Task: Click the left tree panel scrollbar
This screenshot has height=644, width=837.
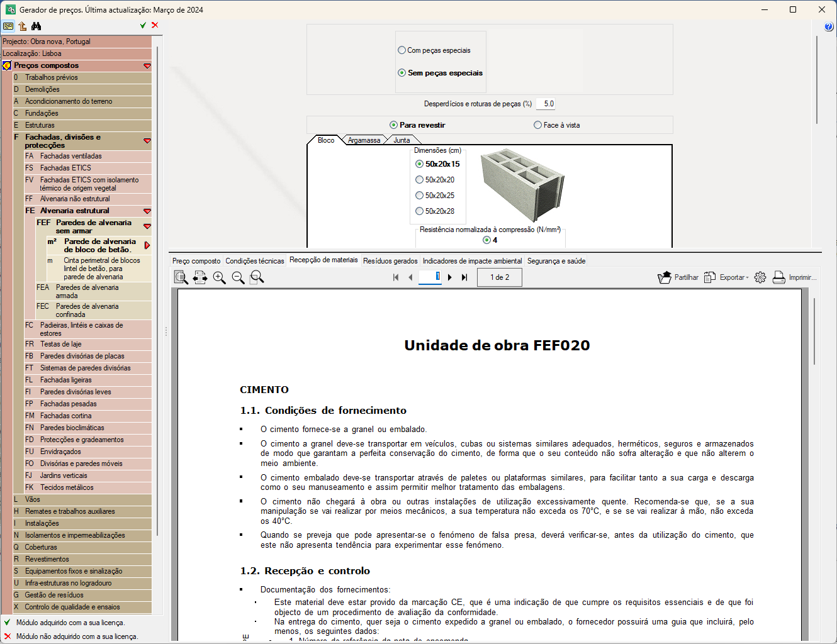Action: 157,291
